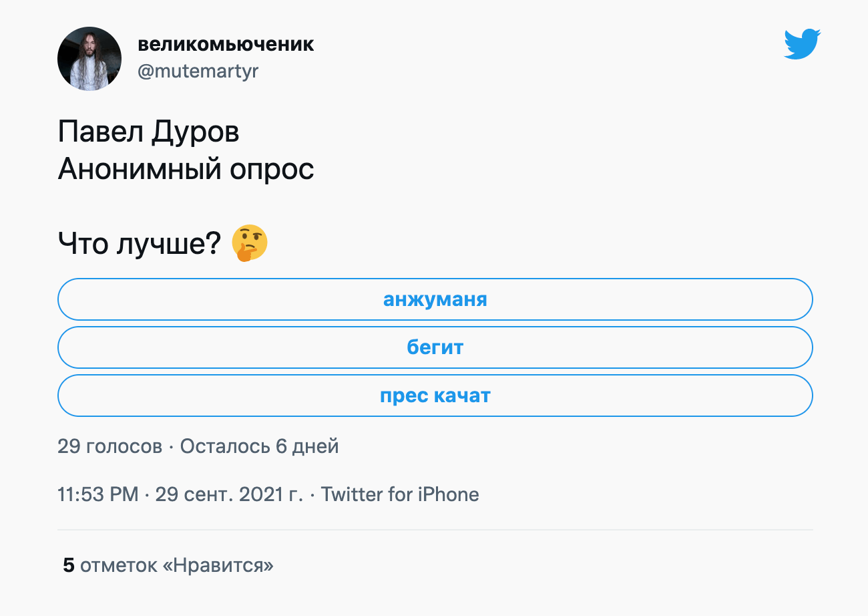Viewport: 868px width, 616px height.
Task: Click the @mutemartyr handle
Action: 198,71
